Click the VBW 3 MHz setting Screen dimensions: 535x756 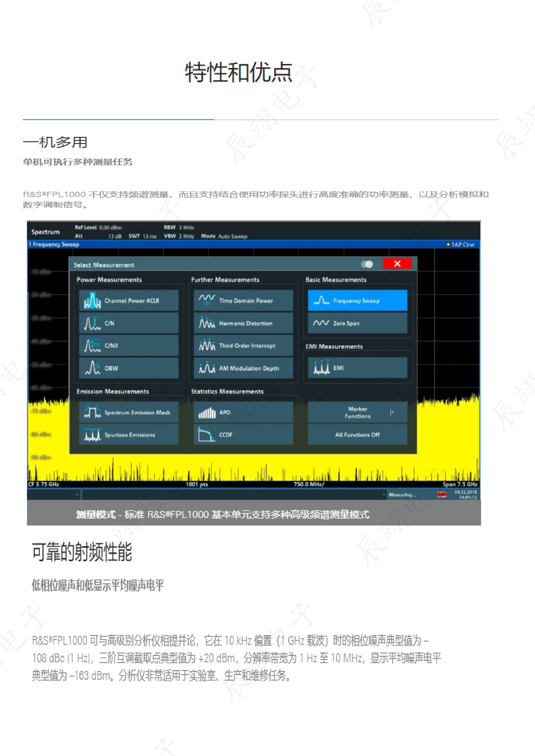[179, 236]
